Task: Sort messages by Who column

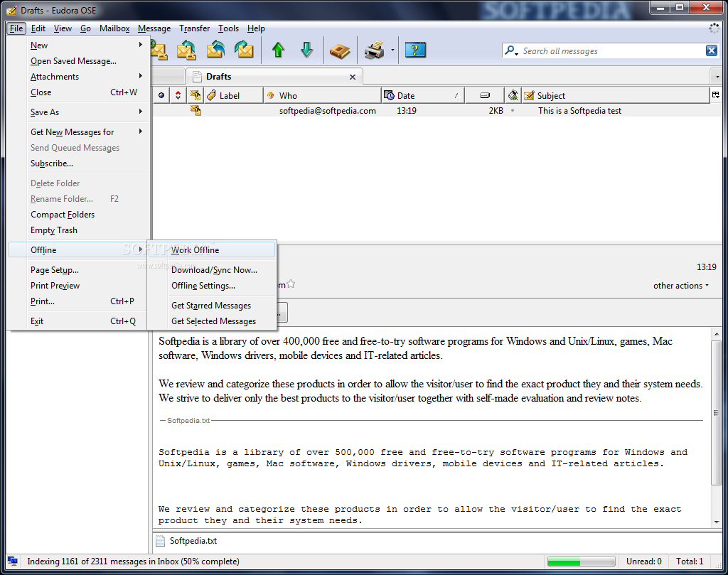Action: point(322,96)
